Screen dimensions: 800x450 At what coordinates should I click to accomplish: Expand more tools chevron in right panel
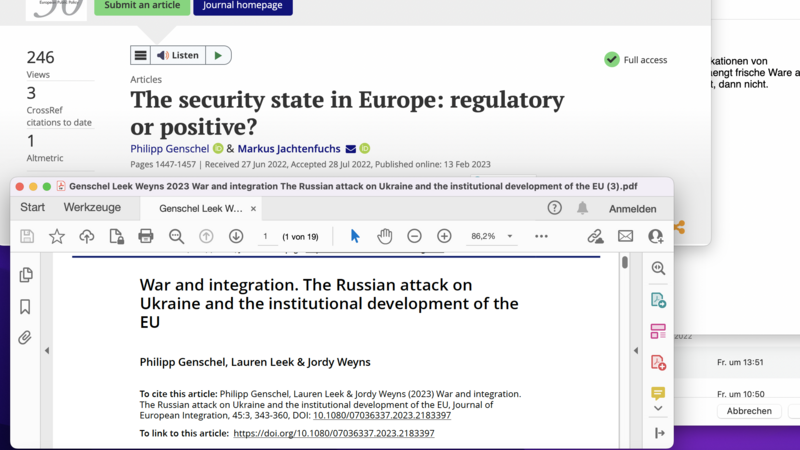pyautogui.click(x=658, y=408)
